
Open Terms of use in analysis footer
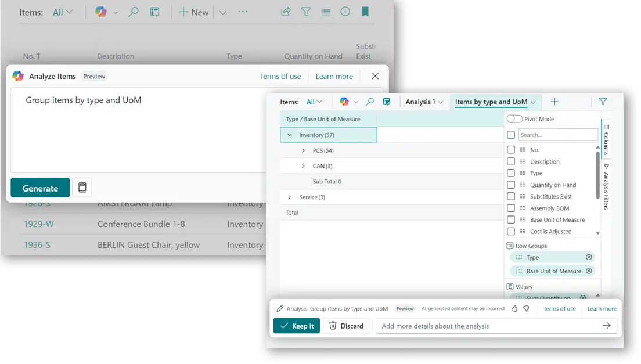pyautogui.click(x=559, y=308)
